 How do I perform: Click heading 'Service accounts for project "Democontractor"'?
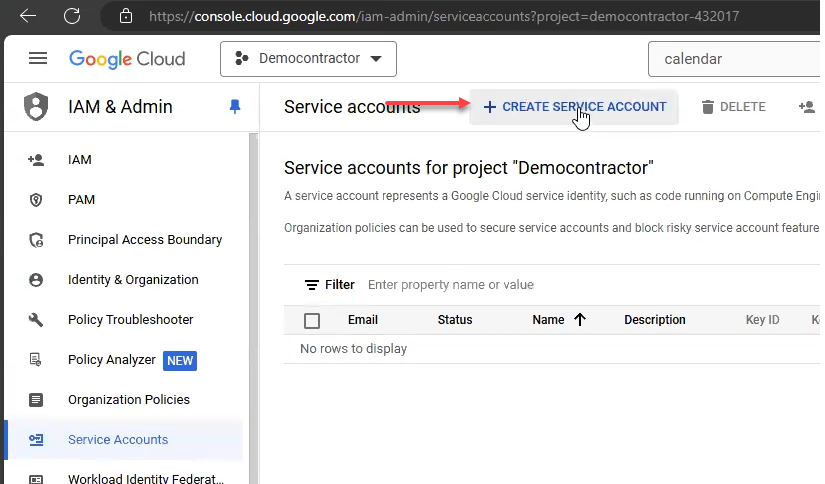coord(468,168)
